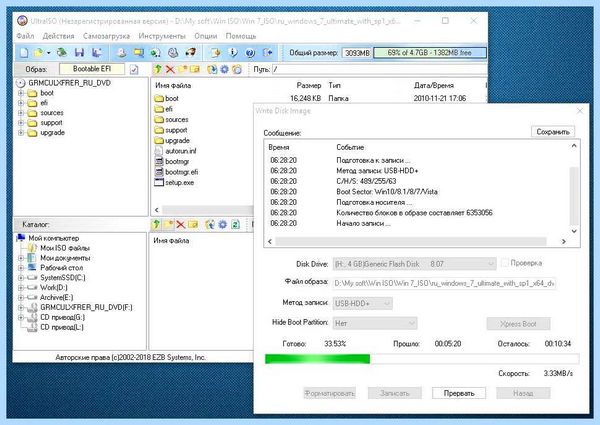Expand the sources folder in image tree
This screenshot has height=425, width=600.
[21, 113]
